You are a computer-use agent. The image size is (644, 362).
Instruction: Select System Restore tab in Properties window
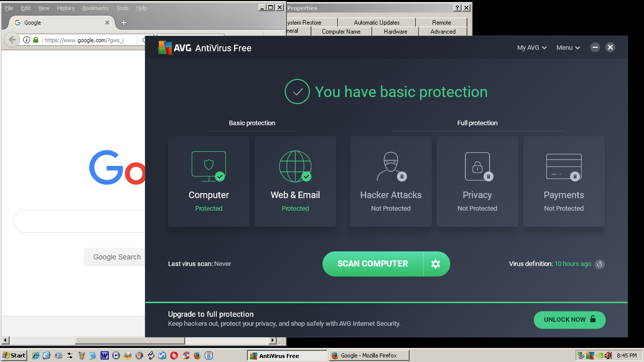click(311, 23)
